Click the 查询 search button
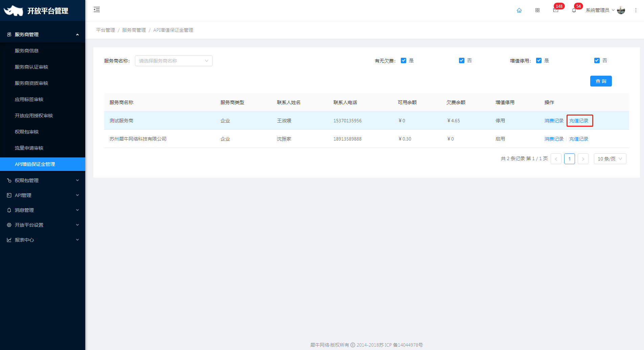This screenshot has width=644, height=350. tap(601, 81)
